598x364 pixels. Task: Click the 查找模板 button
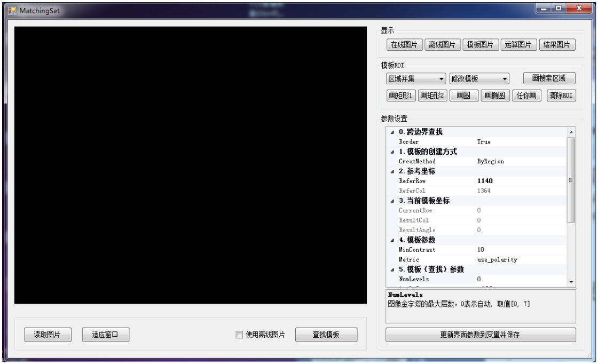(326, 335)
